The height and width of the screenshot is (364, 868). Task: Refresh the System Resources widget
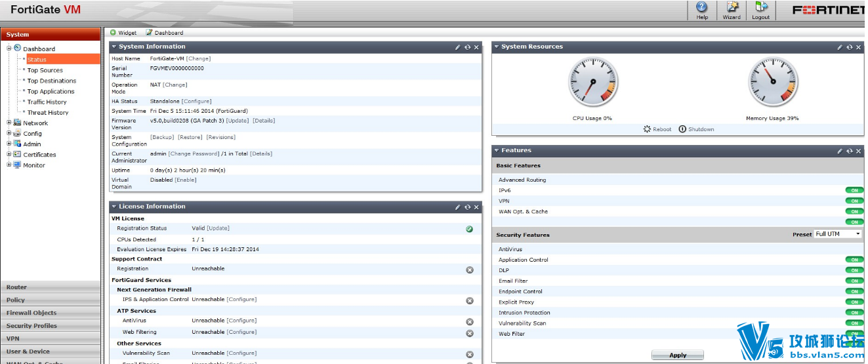[849, 47]
